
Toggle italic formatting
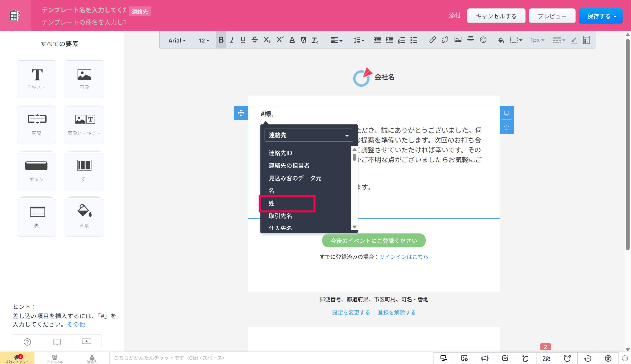point(232,40)
